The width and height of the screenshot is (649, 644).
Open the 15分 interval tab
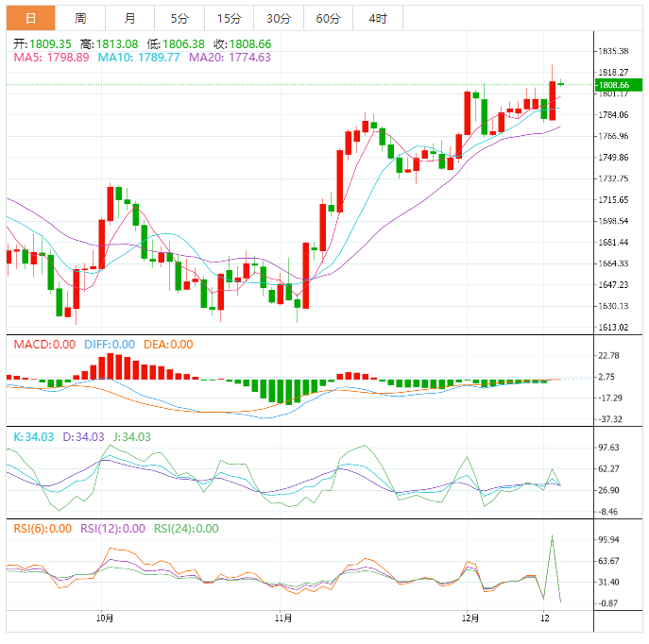229,18
